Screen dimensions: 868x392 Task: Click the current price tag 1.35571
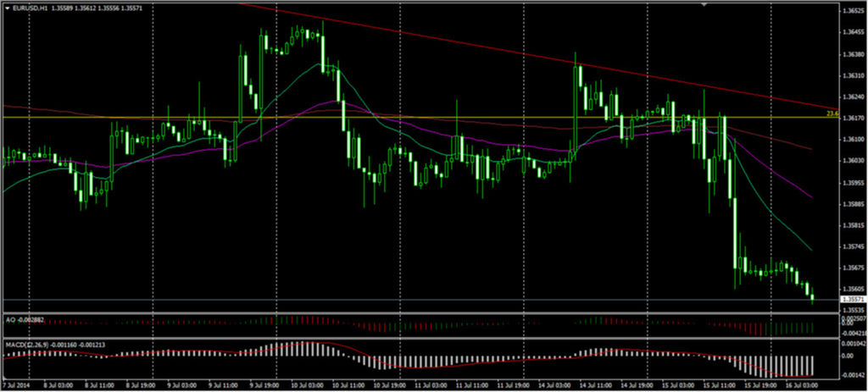click(853, 300)
